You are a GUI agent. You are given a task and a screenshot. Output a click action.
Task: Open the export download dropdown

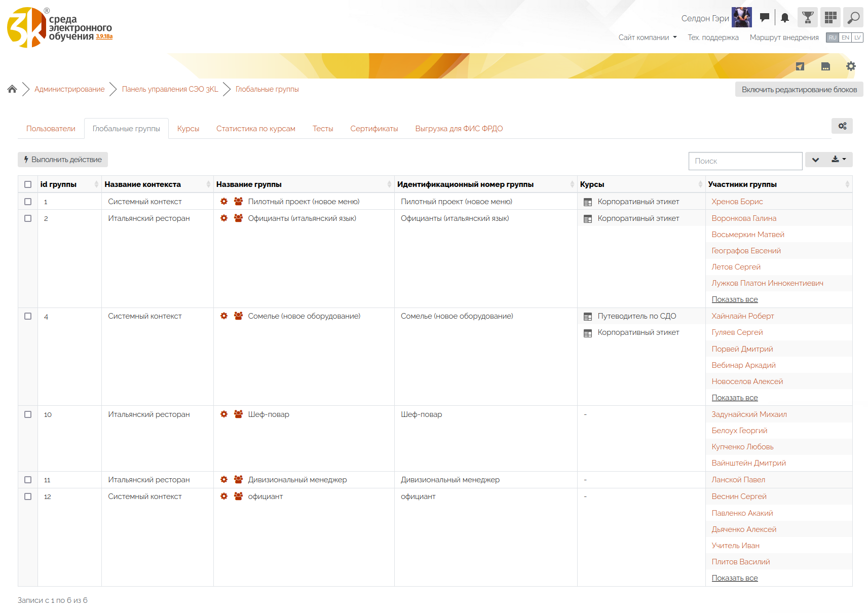click(839, 160)
